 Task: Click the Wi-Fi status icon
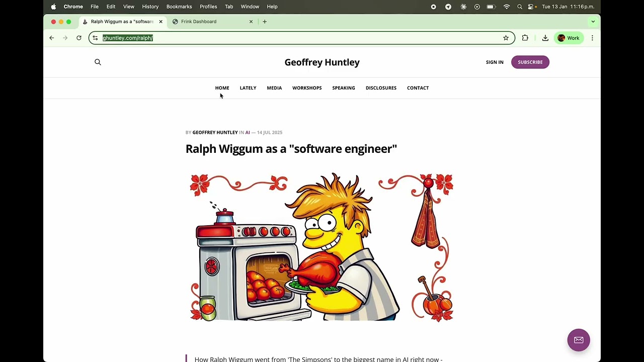507,7
